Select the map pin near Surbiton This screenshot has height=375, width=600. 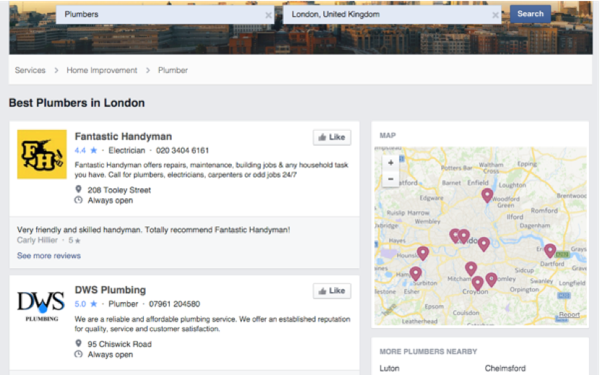coord(416,274)
